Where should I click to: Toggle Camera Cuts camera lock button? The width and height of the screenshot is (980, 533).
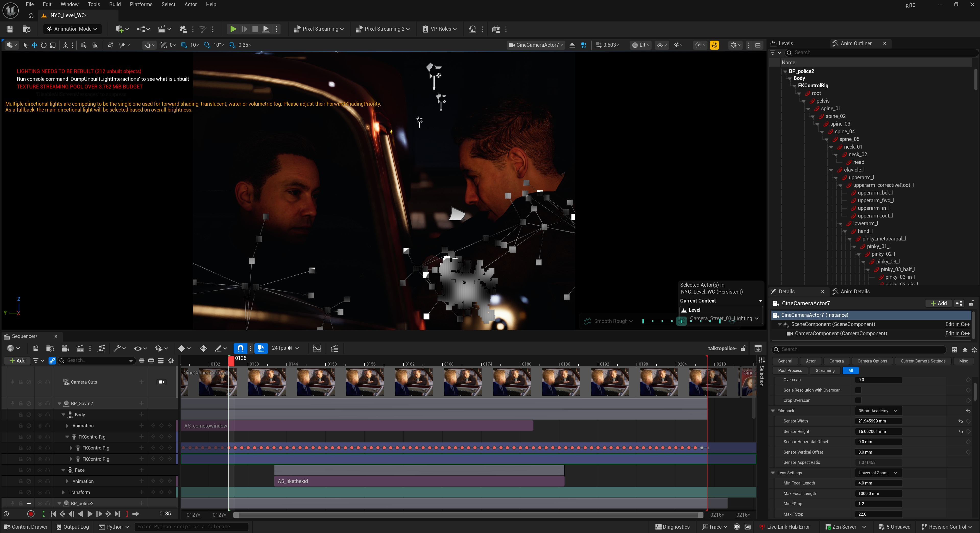161,382
